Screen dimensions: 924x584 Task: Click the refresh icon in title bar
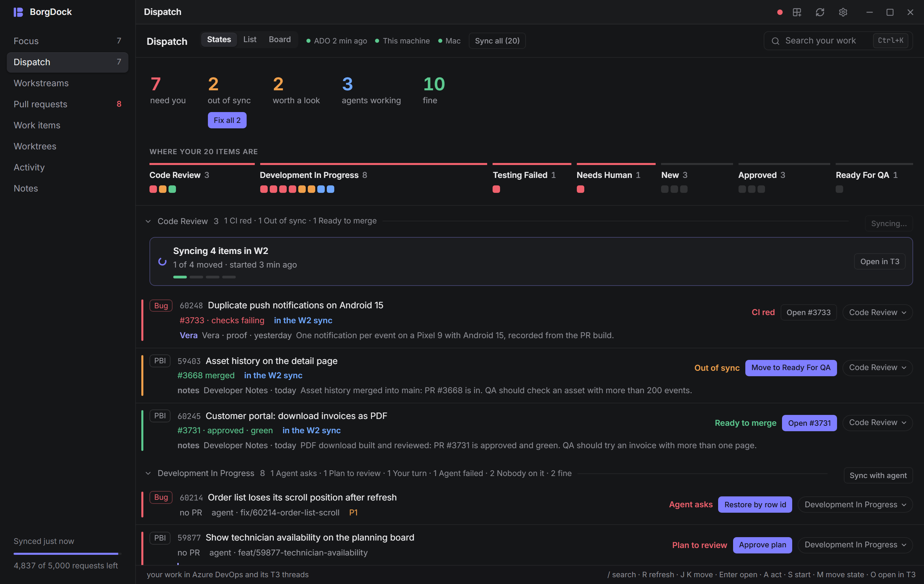tap(820, 12)
